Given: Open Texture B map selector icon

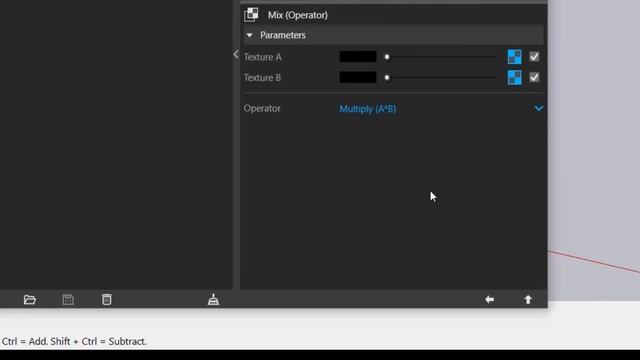Looking at the screenshot, I should pos(514,77).
